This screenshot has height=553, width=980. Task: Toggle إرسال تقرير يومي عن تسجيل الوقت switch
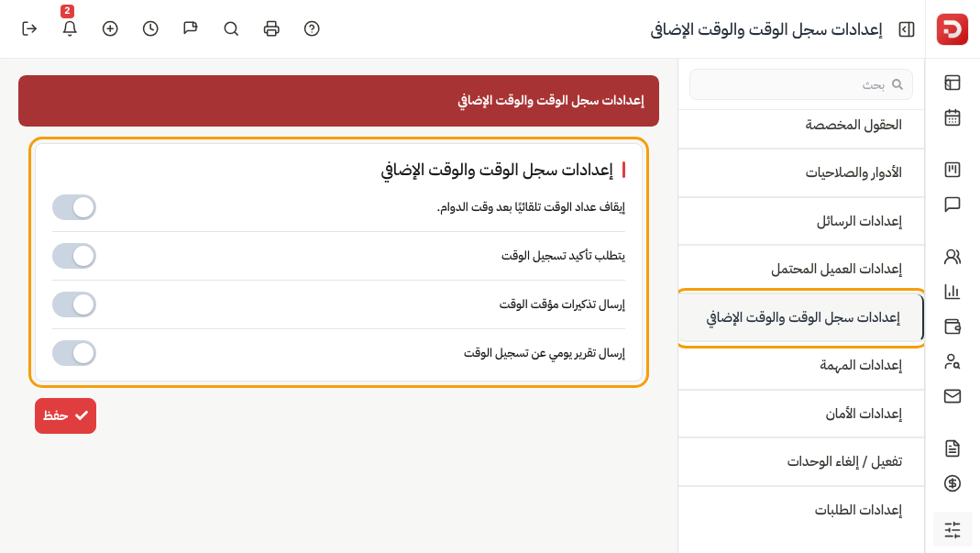(x=73, y=353)
